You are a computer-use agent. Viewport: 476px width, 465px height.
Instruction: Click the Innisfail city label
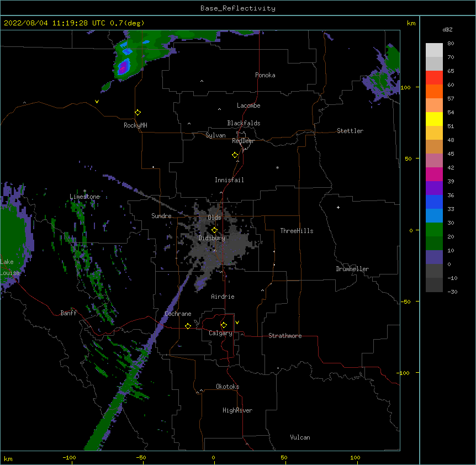pos(229,180)
